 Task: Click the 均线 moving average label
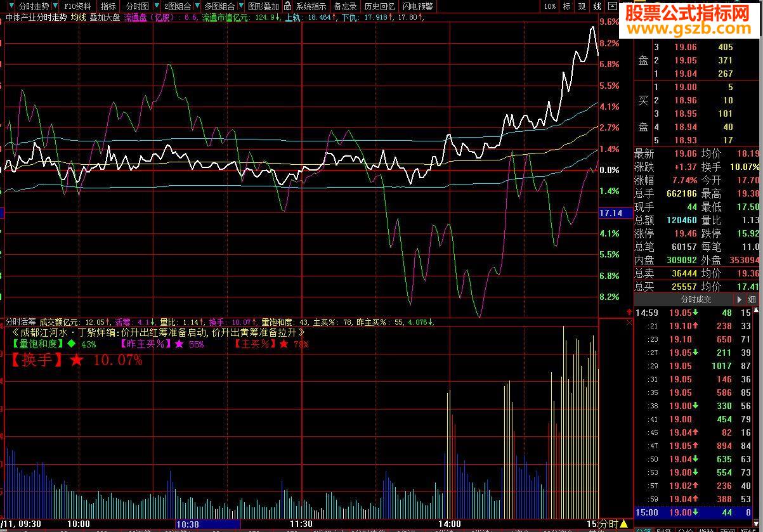click(x=78, y=17)
